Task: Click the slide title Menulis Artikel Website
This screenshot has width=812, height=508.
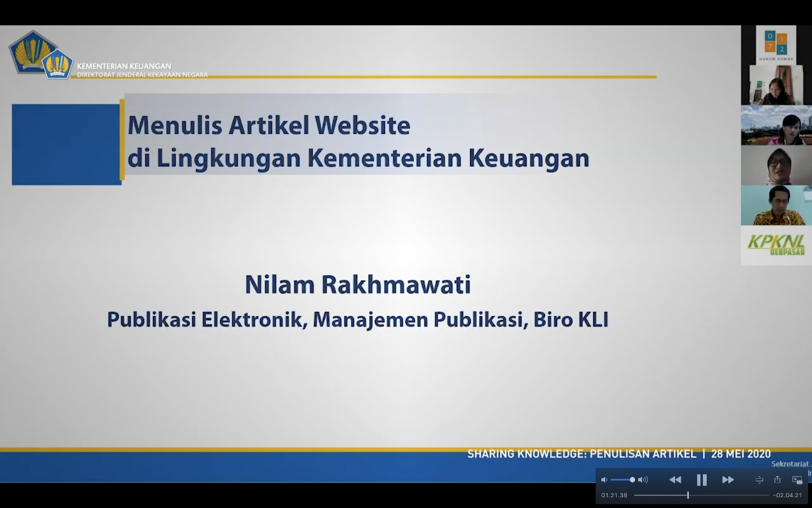Action: pyautogui.click(x=269, y=126)
